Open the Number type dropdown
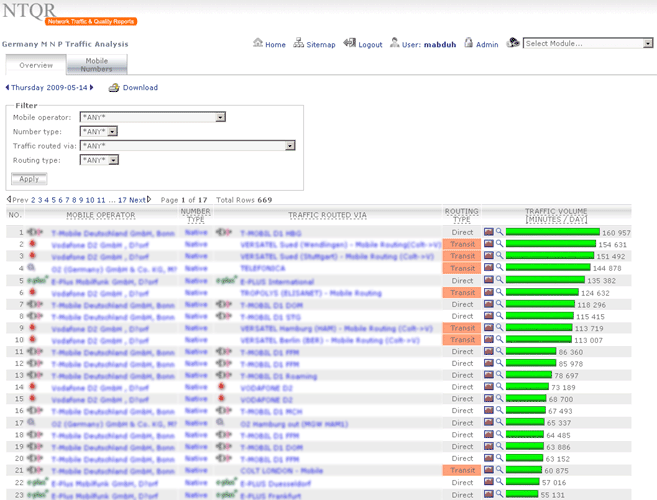Viewport: 657px width, 500px height. tap(113, 131)
